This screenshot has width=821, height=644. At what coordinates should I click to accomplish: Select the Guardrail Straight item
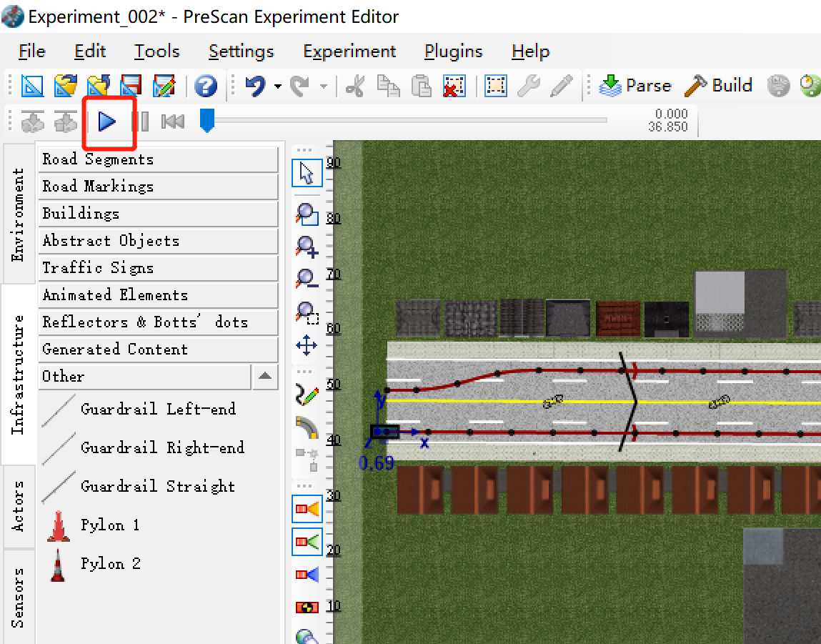[140, 487]
